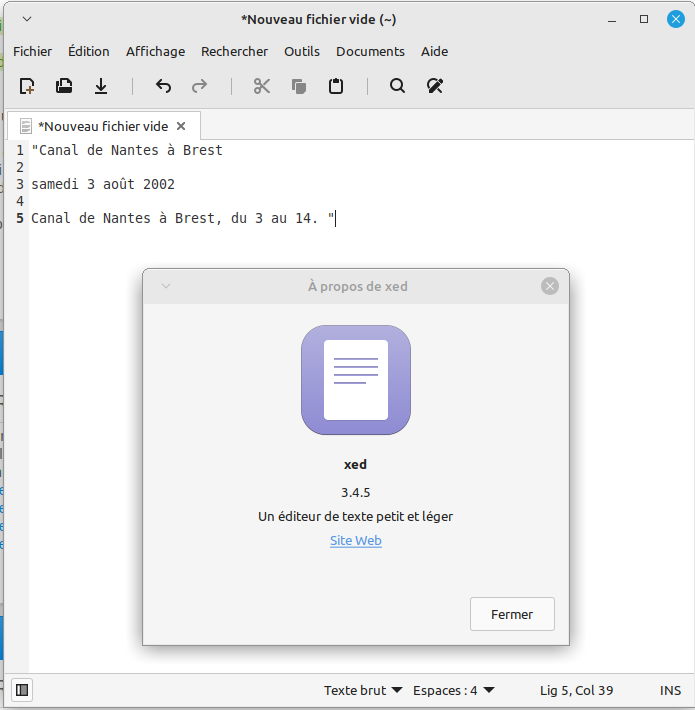Open the Texte brut language dropdown

363,690
